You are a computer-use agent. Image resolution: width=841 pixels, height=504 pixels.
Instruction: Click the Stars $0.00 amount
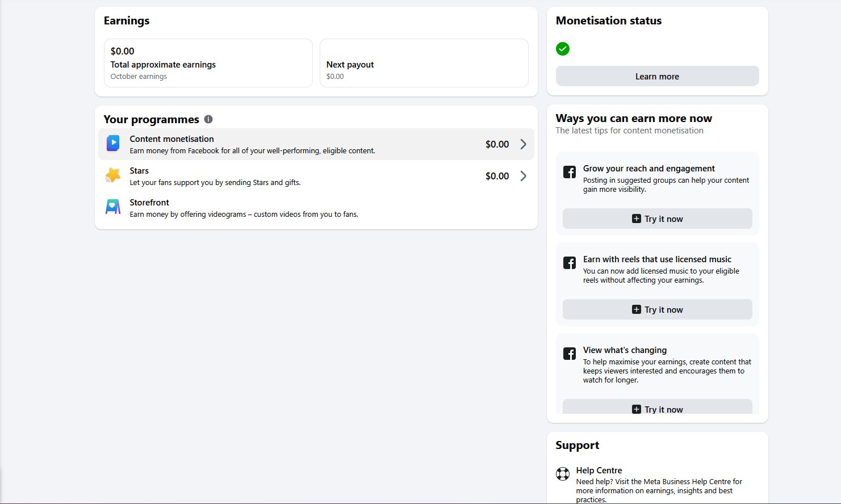coord(497,176)
